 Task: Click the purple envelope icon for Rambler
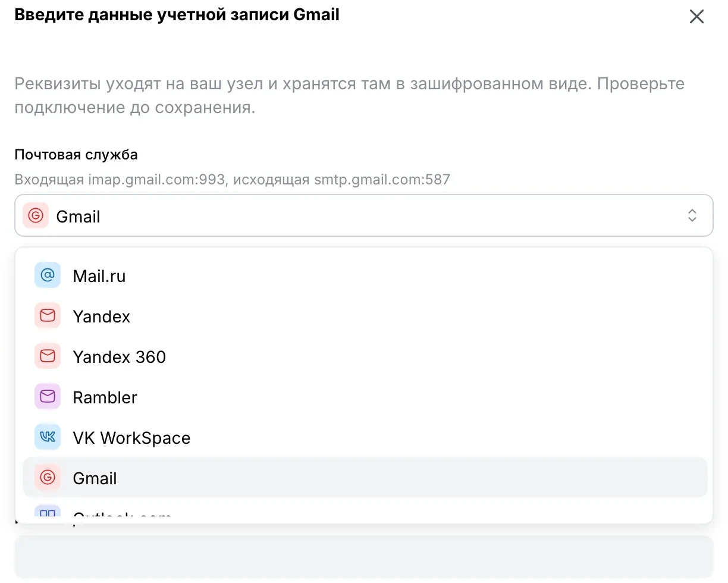48,397
